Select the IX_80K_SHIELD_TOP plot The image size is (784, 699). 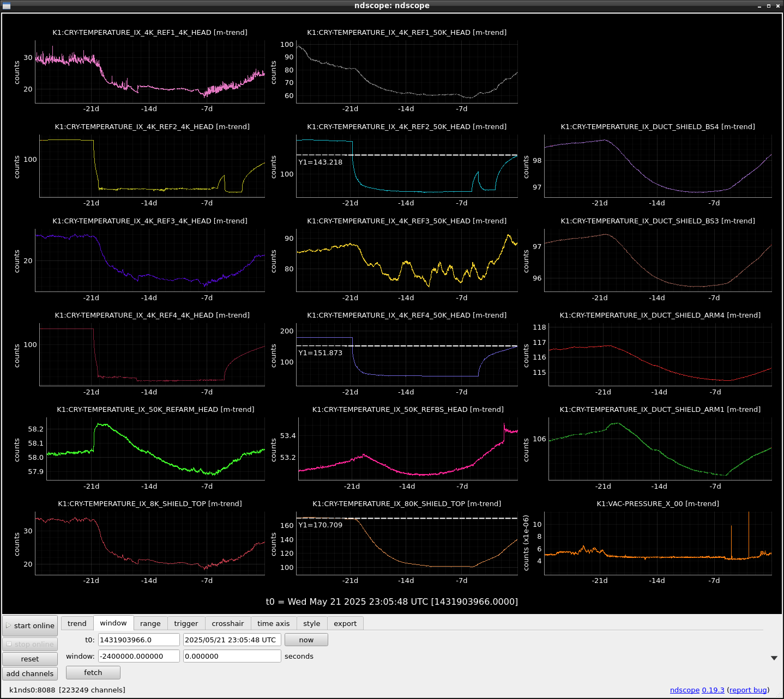(407, 543)
